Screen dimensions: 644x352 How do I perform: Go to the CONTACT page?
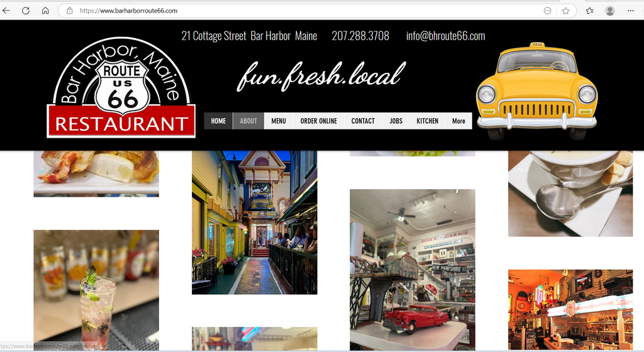point(363,121)
